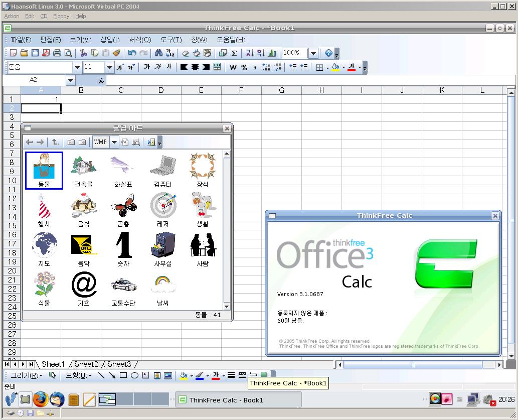Expand the Name Box dropdown

click(70, 80)
